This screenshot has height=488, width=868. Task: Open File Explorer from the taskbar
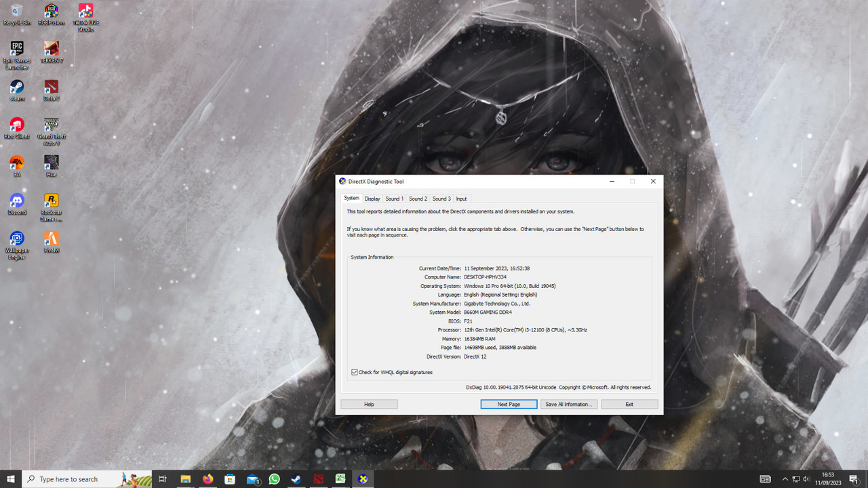pos(185,479)
